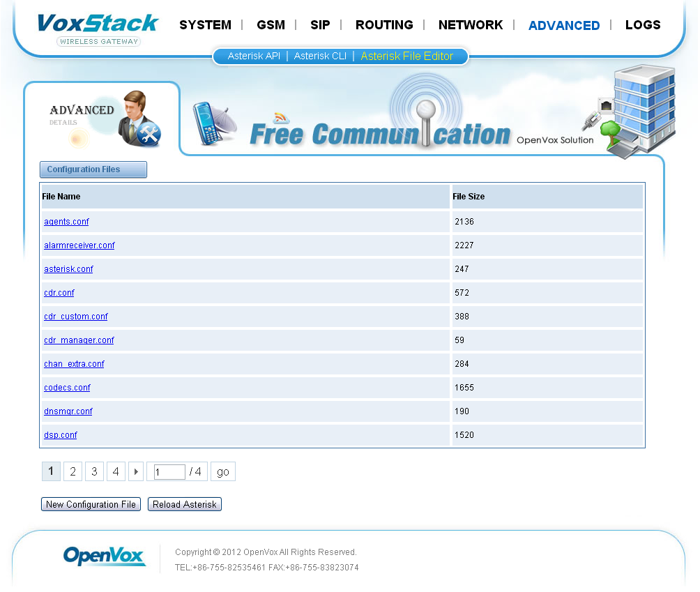Open the SYSTEM menu

pyautogui.click(x=205, y=25)
